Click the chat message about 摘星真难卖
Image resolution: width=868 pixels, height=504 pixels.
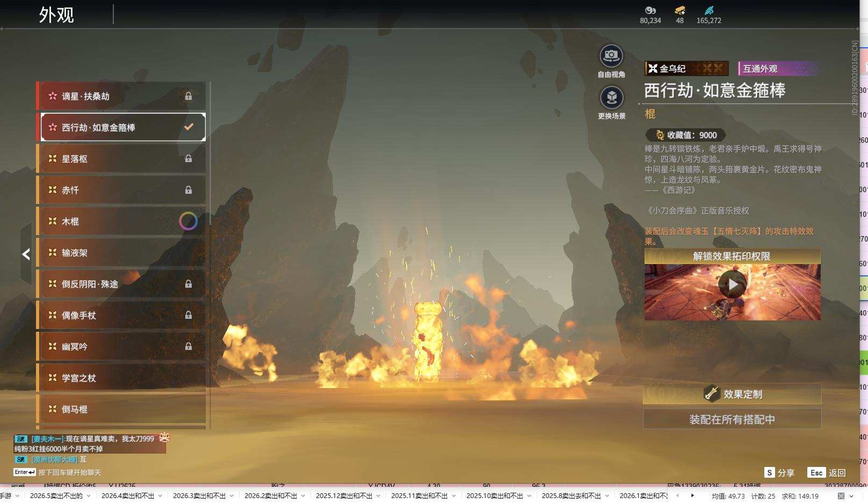tap(90, 443)
